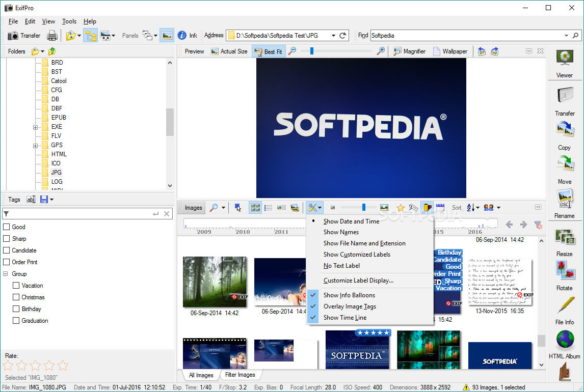Open the Find history dropdown
The image size is (584, 392).
pyautogui.click(x=567, y=35)
